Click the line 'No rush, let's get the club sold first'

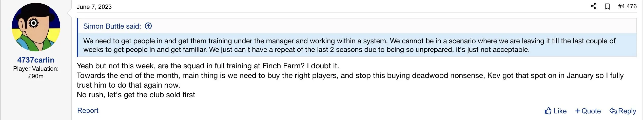[136, 95]
